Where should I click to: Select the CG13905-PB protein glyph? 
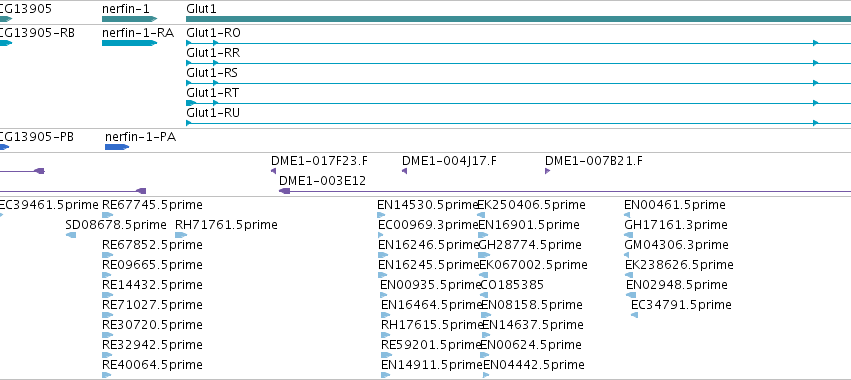pos(4,147)
